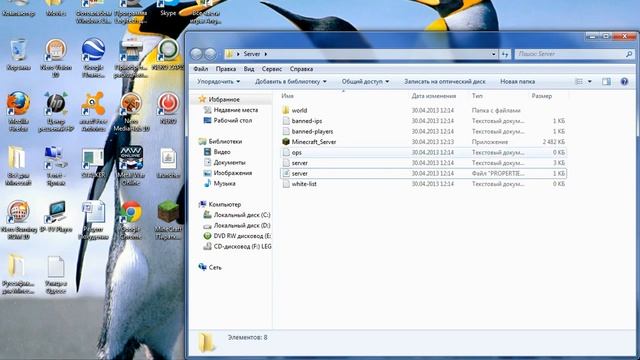Open the view options dropdown arrow
The height and width of the screenshot is (360, 640).
point(589,82)
